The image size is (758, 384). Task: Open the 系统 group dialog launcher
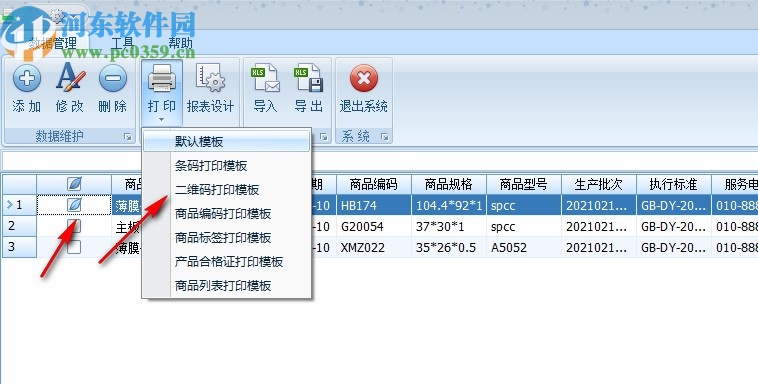coord(385,137)
